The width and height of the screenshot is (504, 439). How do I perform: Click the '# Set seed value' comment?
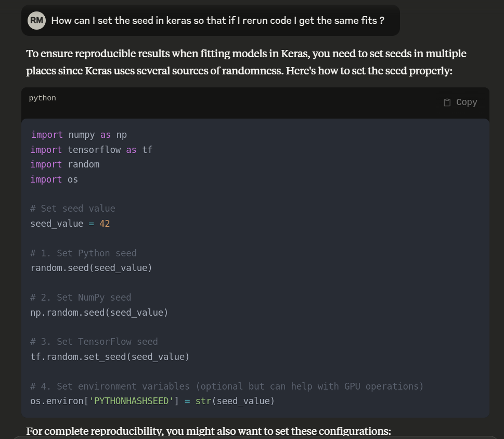(x=73, y=209)
